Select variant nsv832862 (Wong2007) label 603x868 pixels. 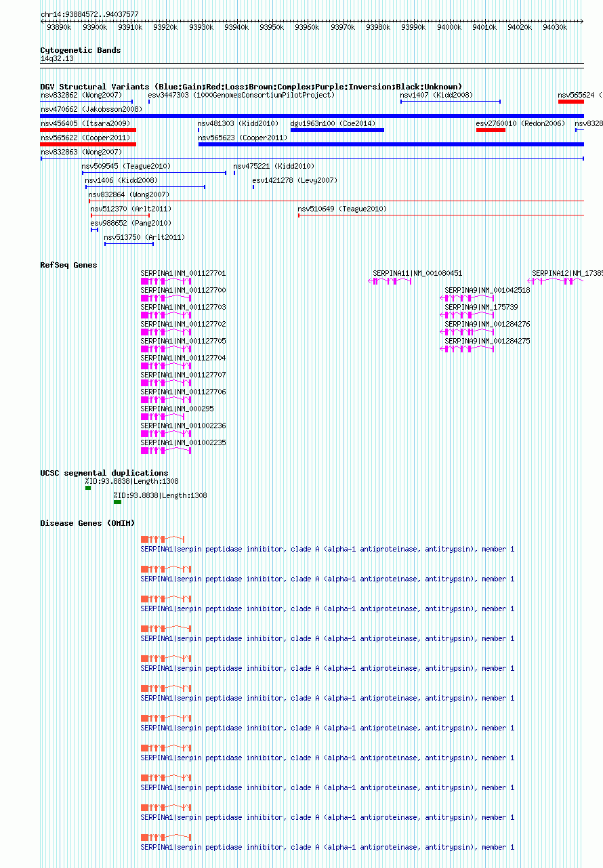(x=81, y=96)
